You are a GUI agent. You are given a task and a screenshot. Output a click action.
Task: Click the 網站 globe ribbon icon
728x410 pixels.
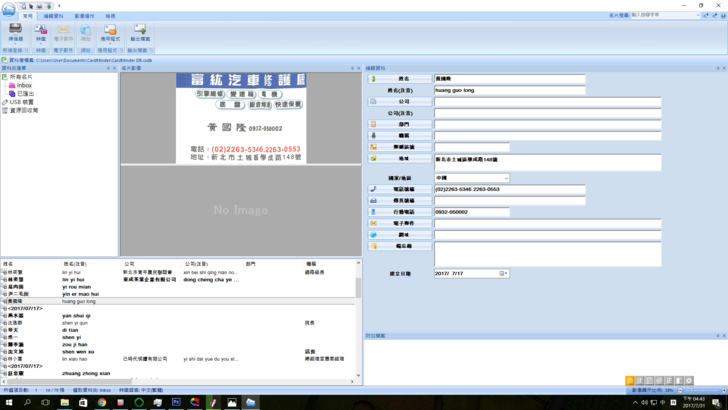(85, 32)
